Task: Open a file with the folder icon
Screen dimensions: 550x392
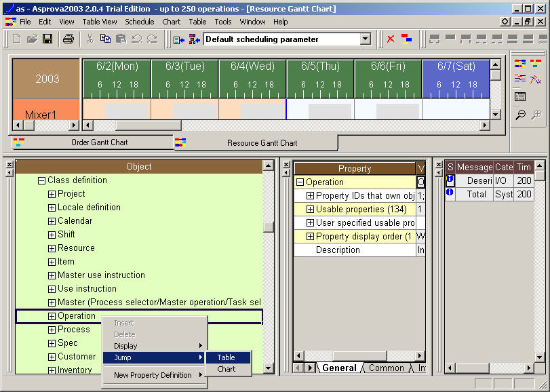Action: pyautogui.click(x=32, y=39)
